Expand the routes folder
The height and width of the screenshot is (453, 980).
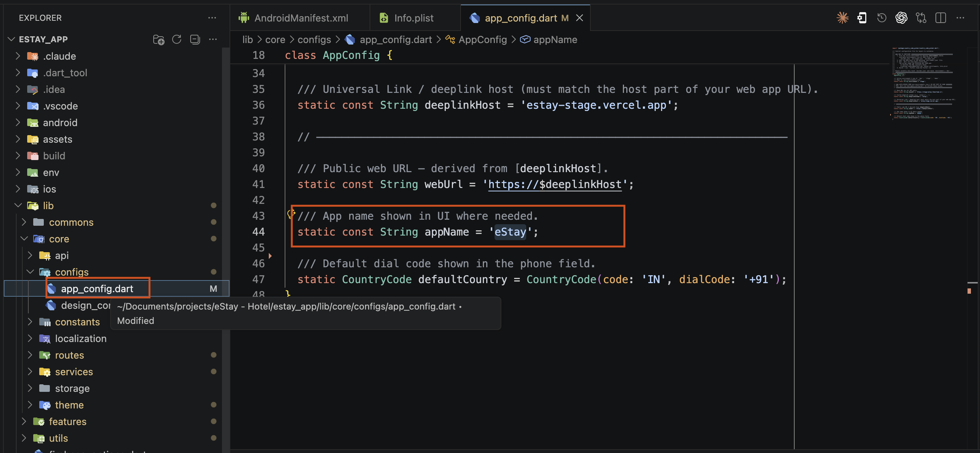pyautogui.click(x=30, y=355)
